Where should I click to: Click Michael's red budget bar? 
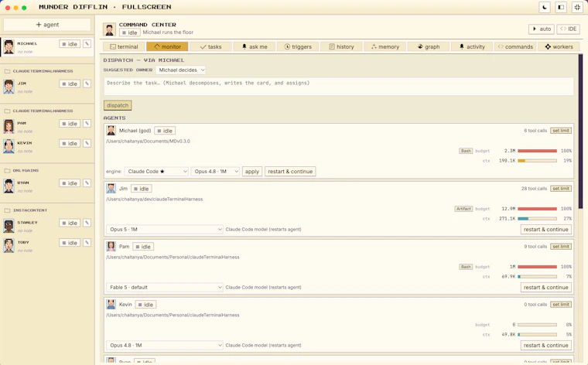click(x=538, y=151)
